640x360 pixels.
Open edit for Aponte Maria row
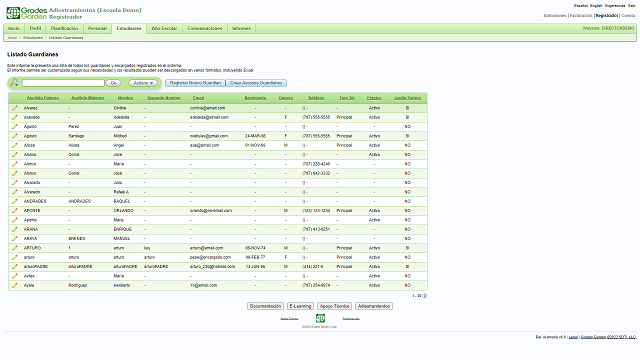15,220
